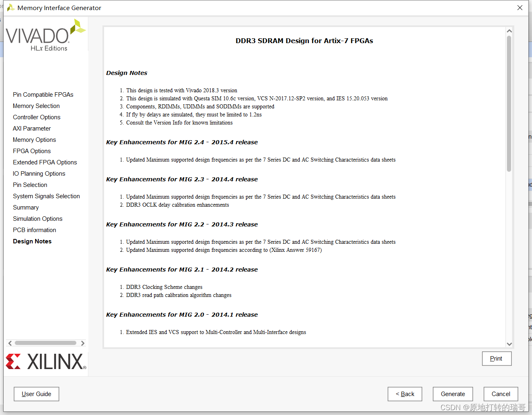
Task: Click 'Key Enhancements for MIG 2.4' heading
Action: 182,142
